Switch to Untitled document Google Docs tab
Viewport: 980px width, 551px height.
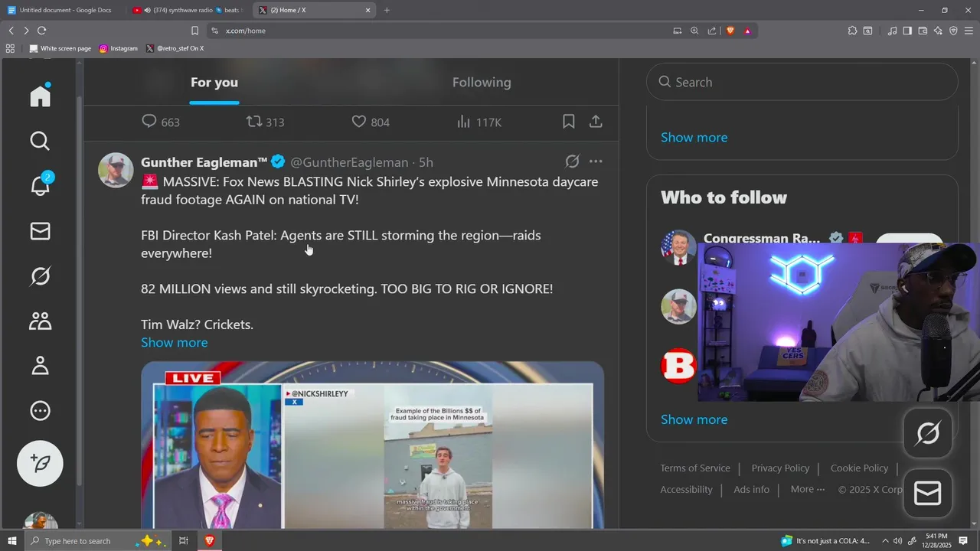[x=62, y=10]
